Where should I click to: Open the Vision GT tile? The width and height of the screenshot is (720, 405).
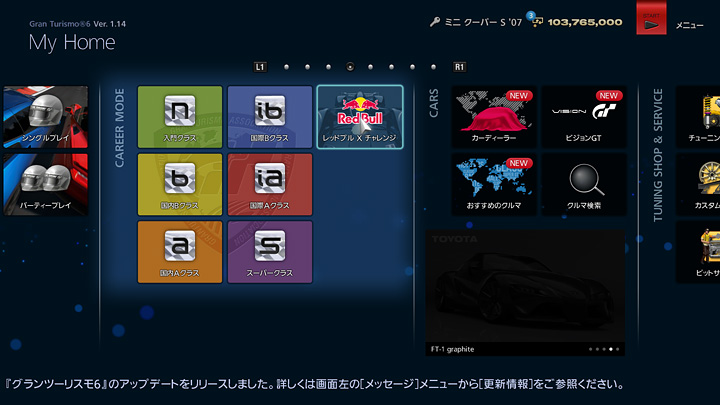(x=585, y=116)
